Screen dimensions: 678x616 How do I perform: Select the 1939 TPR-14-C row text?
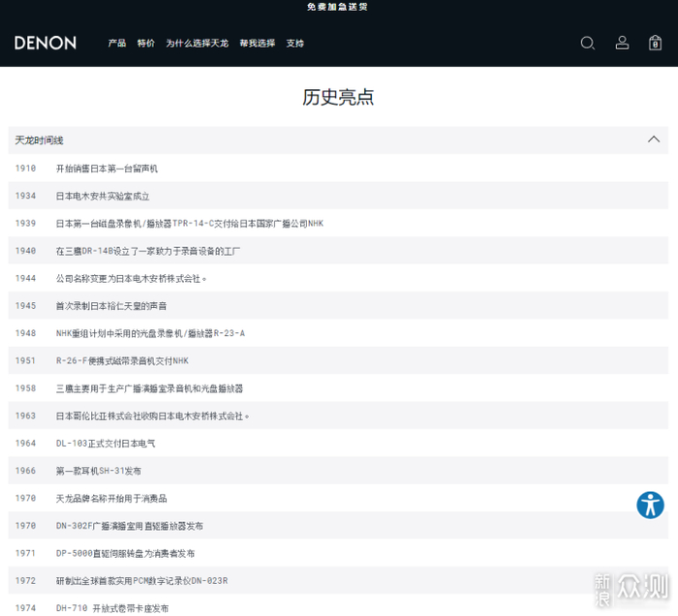tap(190, 223)
